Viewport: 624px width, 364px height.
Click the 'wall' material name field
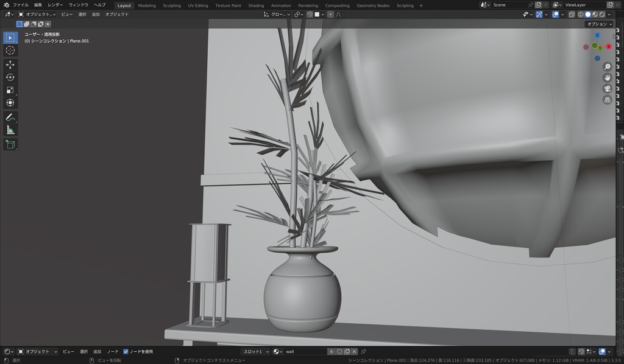point(305,352)
